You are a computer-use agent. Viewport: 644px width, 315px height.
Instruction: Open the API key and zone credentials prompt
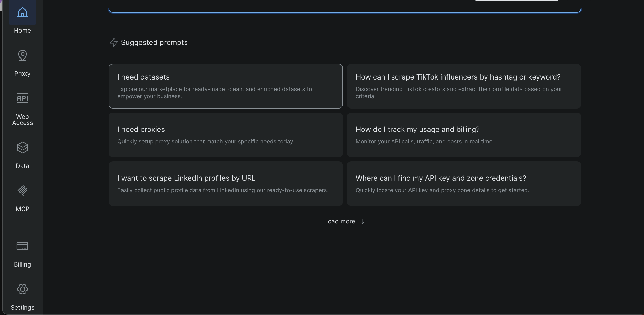click(464, 183)
